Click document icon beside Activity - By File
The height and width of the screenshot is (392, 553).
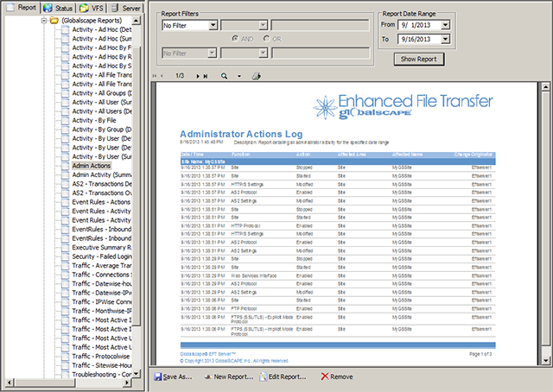coord(66,120)
